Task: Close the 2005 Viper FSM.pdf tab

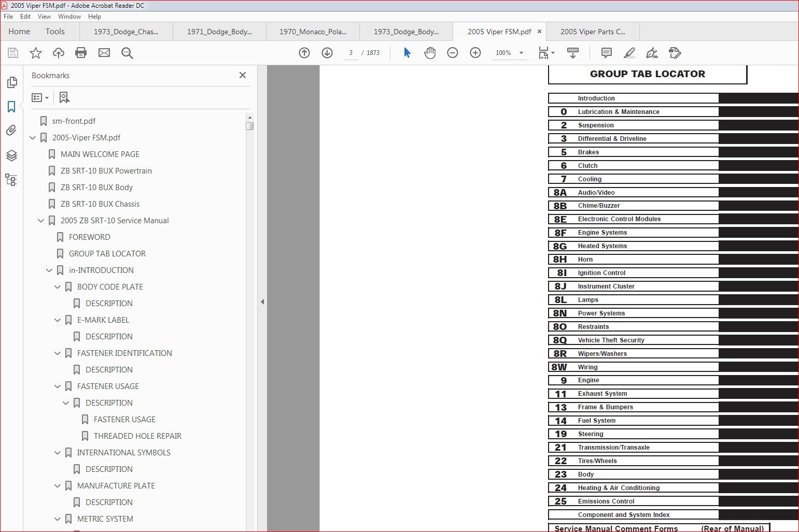Action: coord(539,32)
